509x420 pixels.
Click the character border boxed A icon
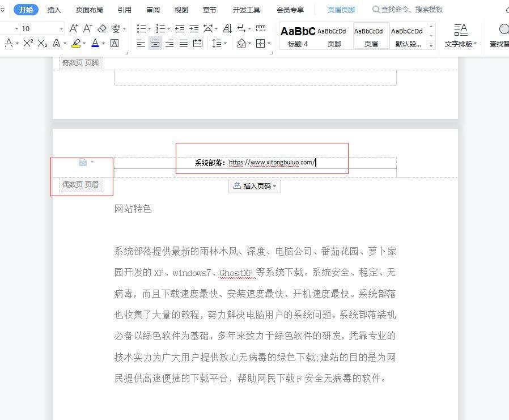pyautogui.click(x=114, y=43)
